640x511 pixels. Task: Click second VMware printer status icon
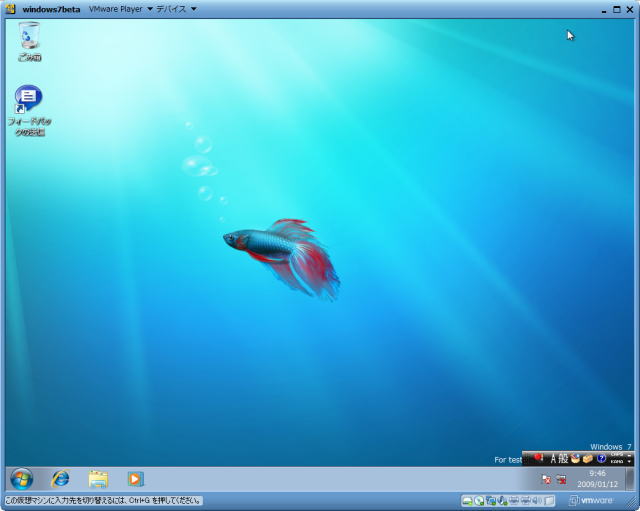526,500
